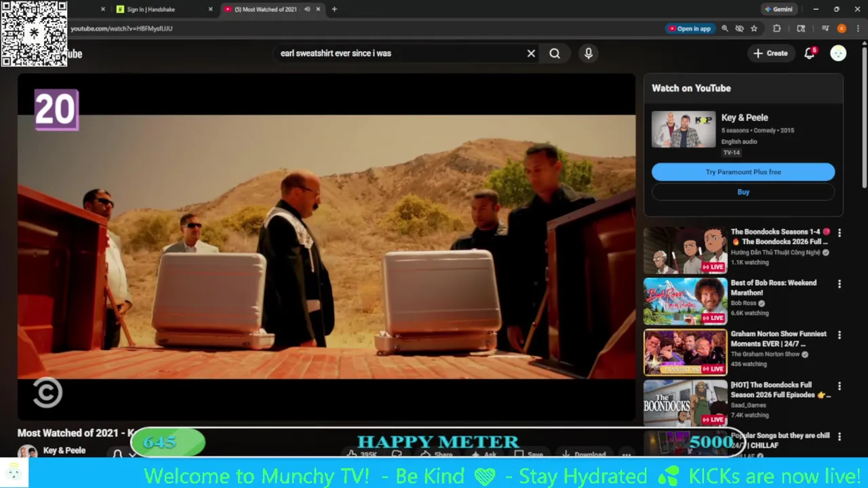This screenshot has height=488, width=868.
Task: Click the Comedy Central logo watermark in video
Action: (x=47, y=392)
